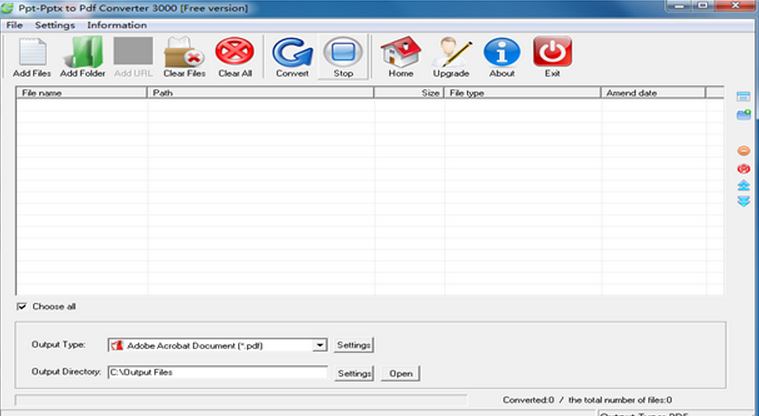Start conversion with the Convert icon
This screenshot has height=416, width=759.
(x=292, y=57)
